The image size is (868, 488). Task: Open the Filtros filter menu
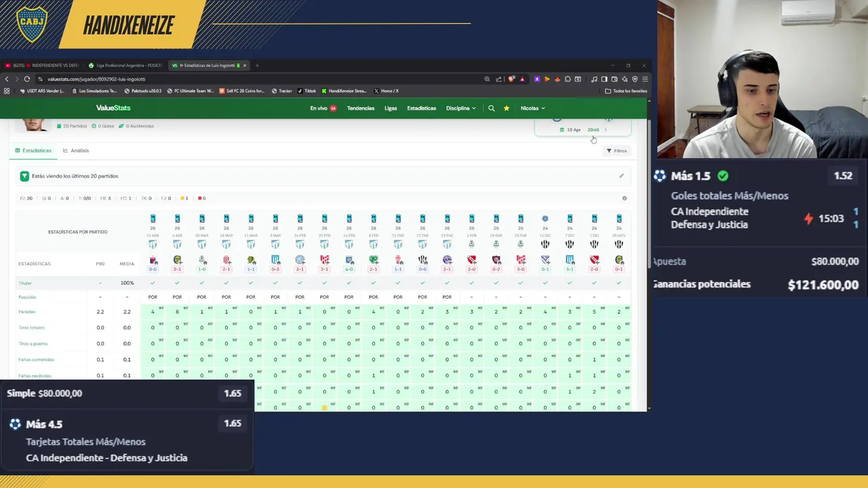click(617, 150)
